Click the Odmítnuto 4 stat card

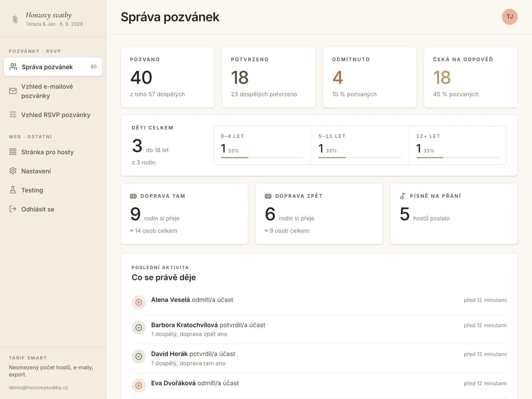(x=370, y=77)
